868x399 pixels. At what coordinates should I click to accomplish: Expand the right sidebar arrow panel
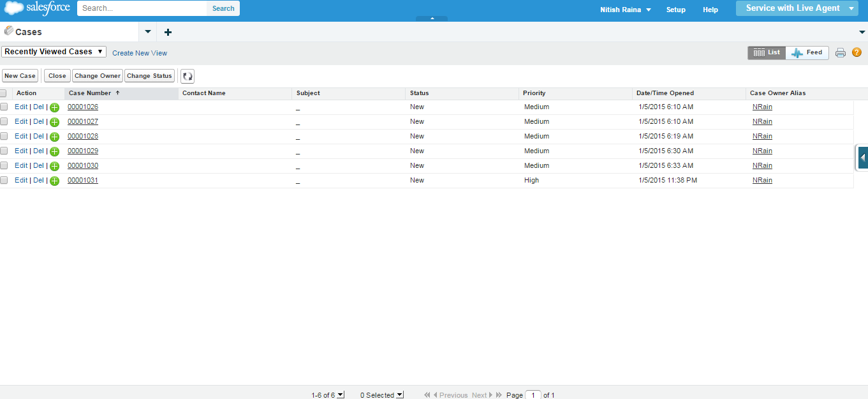[862, 158]
